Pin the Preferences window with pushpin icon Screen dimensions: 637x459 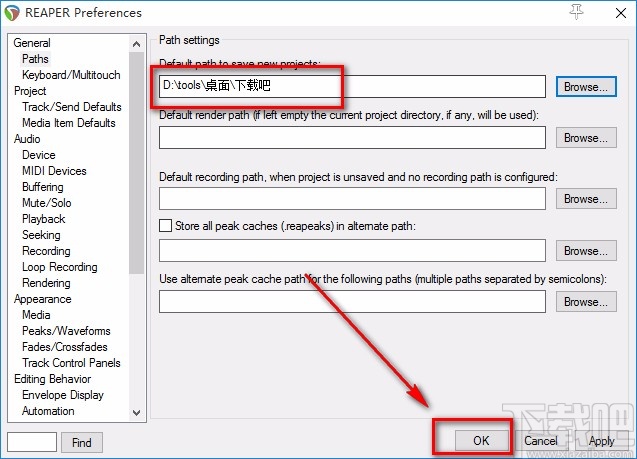point(576,12)
